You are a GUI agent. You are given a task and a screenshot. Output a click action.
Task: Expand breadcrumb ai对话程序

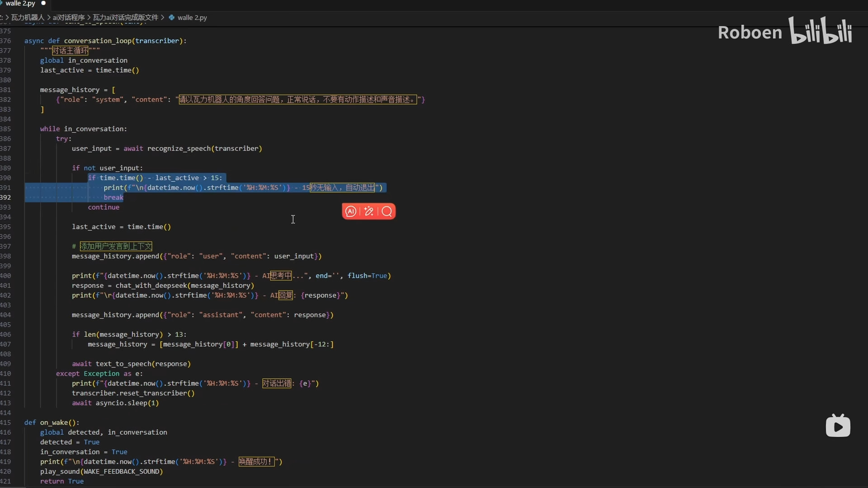coord(68,18)
